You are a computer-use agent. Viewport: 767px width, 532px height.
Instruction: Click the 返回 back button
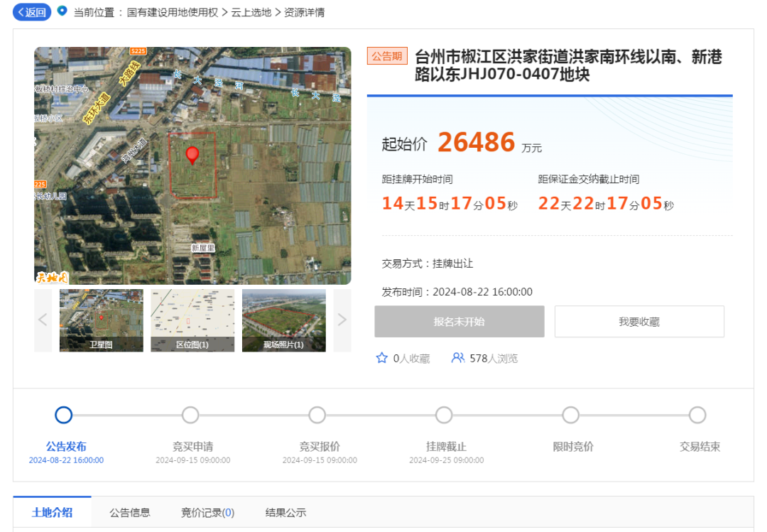pos(32,12)
